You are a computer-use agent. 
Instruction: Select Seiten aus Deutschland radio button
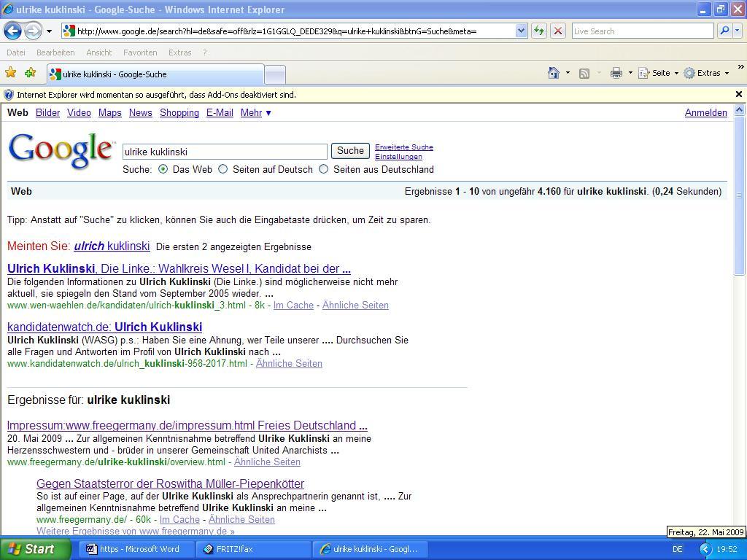(323, 169)
